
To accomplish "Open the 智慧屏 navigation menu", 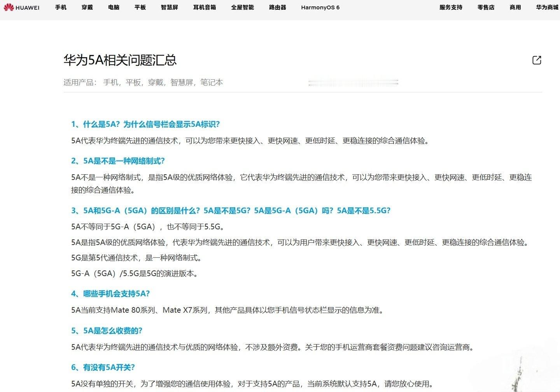I will tap(169, 7).
